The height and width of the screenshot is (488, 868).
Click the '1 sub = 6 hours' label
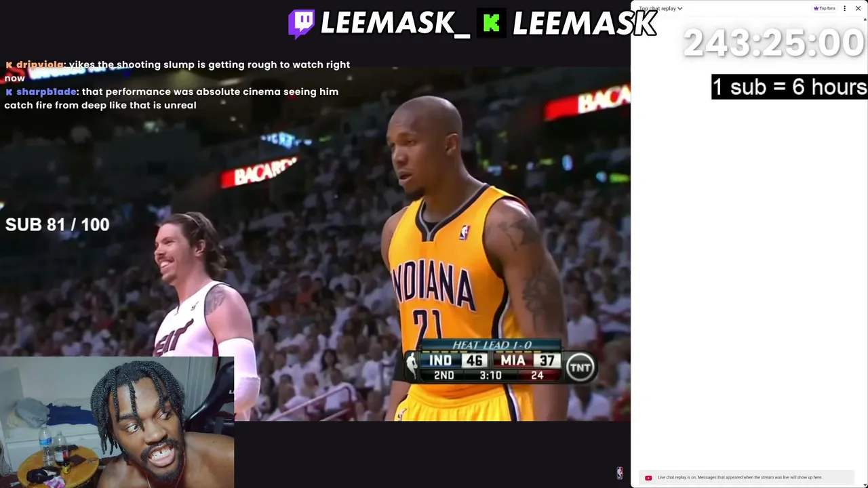click(789, 87)
